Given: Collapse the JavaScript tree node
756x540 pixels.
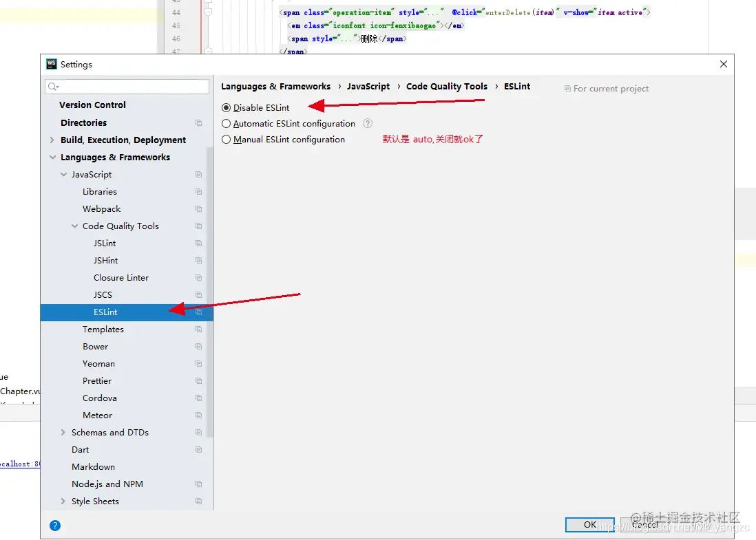Looking at the screenshot, I should [x=63, y=174].
